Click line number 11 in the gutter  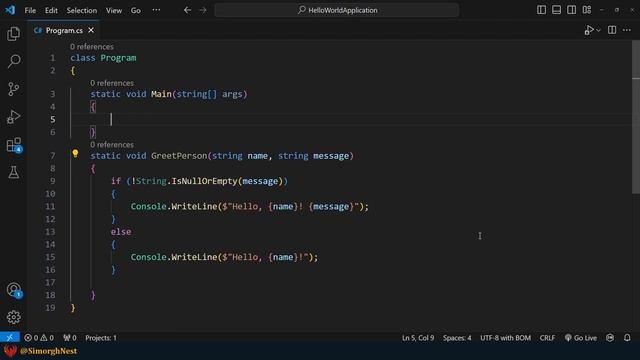tap(50, 207)
